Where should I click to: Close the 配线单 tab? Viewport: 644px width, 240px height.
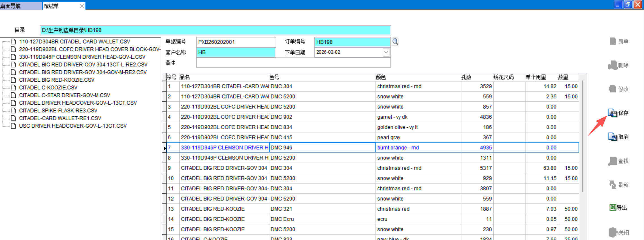(x=82, y=6)
